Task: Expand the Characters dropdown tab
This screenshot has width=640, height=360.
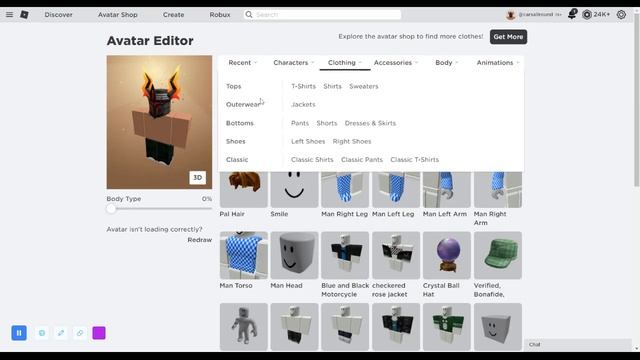Action: (294, 63)
